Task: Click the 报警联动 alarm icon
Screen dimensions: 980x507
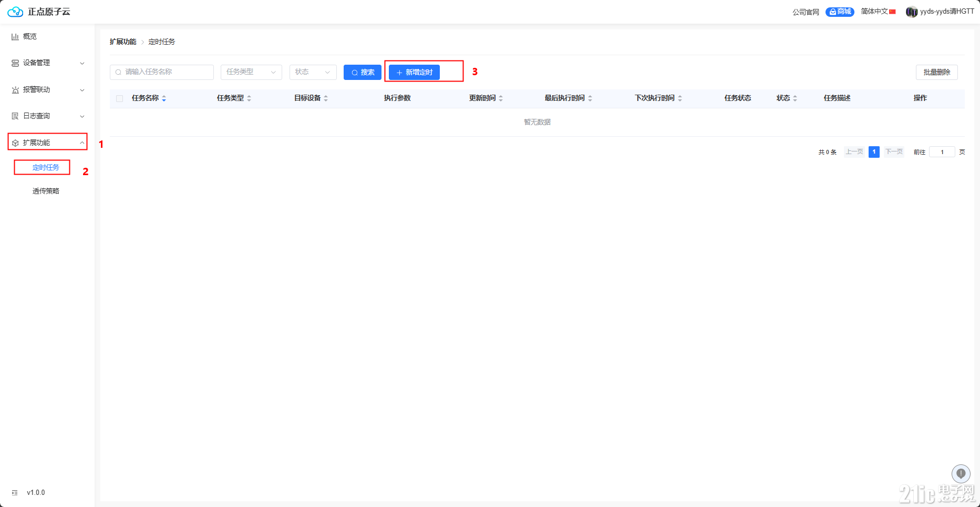Action: point(15,90)
